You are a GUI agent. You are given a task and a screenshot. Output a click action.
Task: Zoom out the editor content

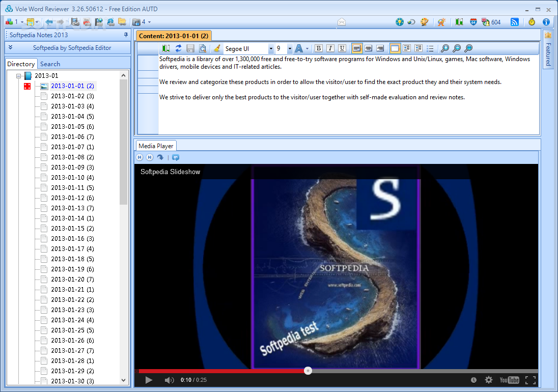point(457,48)
